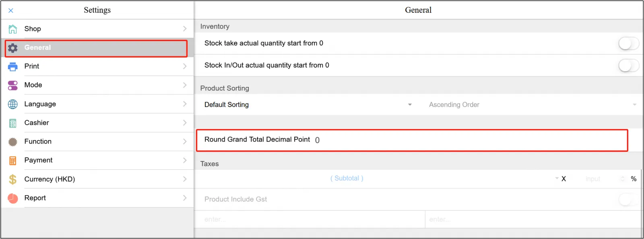Select the Language globe icon
Image resolution: width=644 pixels, height=239 pixels.
click(12, 104)
